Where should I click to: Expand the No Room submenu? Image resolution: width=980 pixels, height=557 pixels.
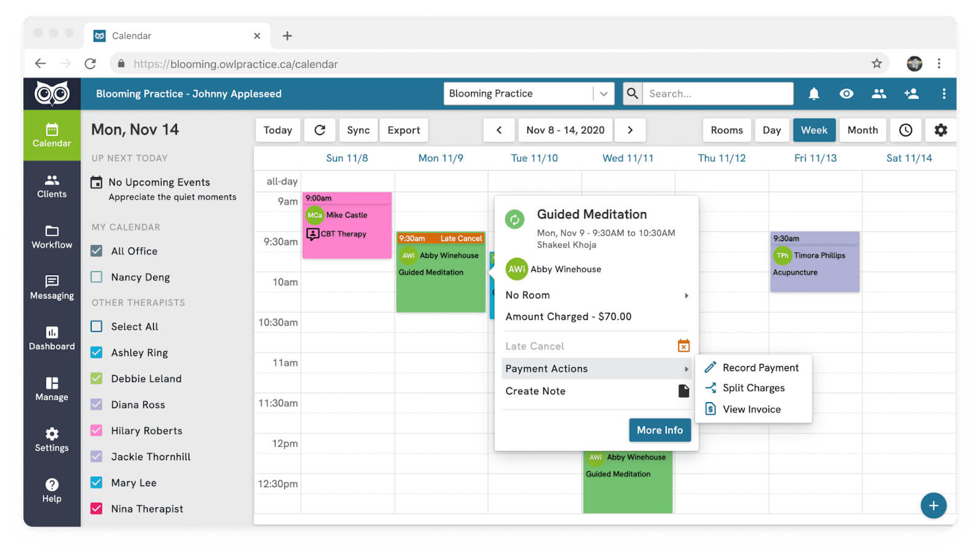coord(597,295)
